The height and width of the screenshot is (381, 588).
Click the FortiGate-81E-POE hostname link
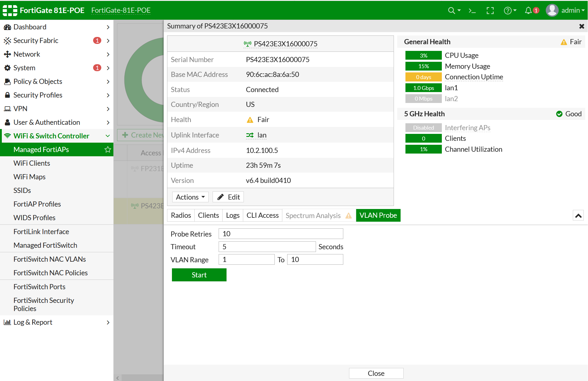tap(121, 10)
